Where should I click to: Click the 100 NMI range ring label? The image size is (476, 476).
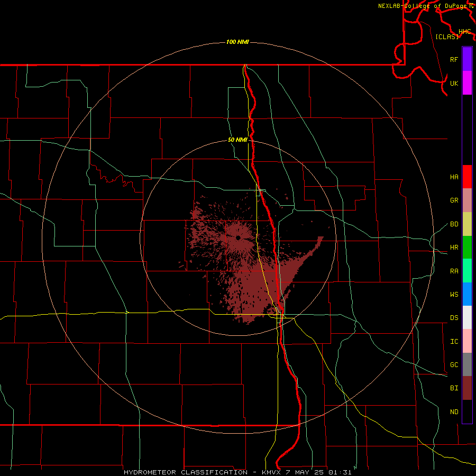tap(237, 42)
